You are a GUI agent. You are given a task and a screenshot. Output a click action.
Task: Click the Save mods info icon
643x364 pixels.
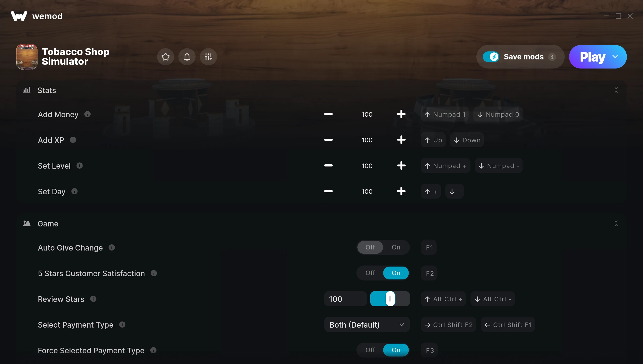pyautogui.click(x=552, y=57)
